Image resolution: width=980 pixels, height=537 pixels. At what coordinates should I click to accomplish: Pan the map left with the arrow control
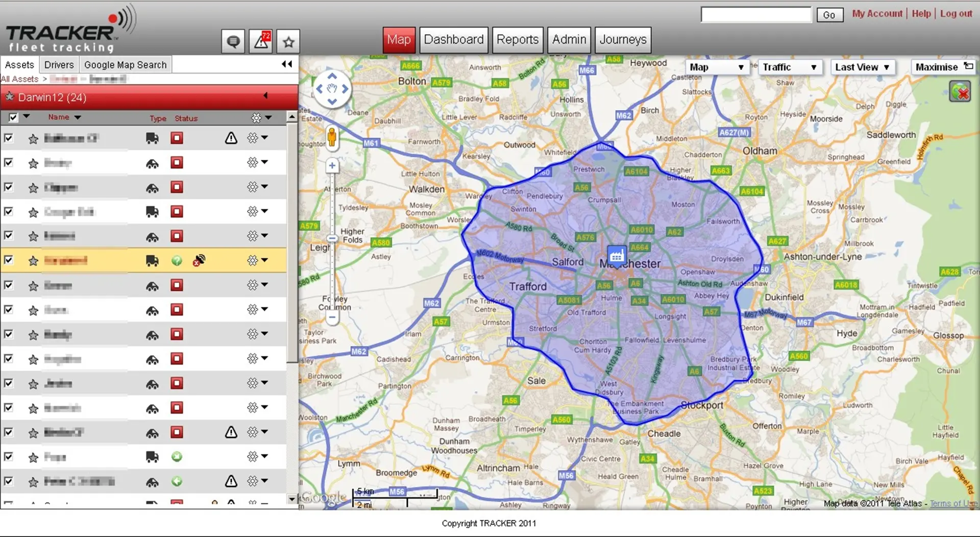(319, 89)
